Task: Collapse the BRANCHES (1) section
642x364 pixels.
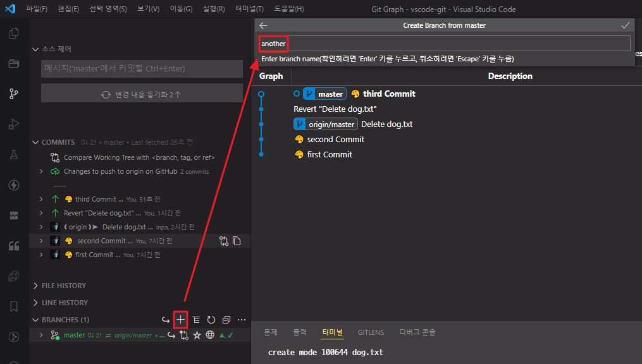Action: point(35,320)
